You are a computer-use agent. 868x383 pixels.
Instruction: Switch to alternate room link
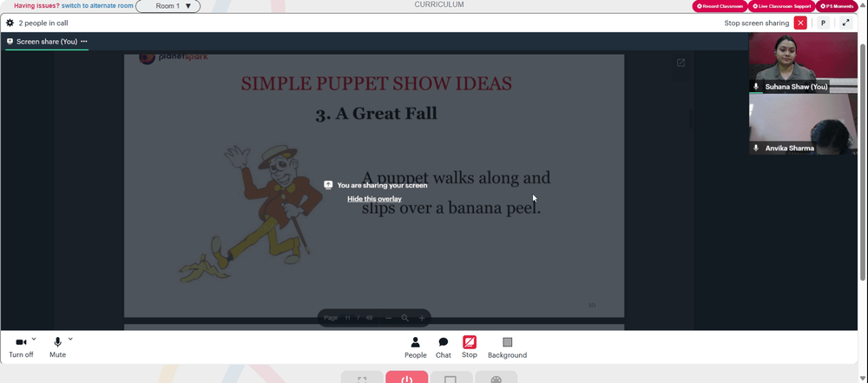tap(97, 5)
